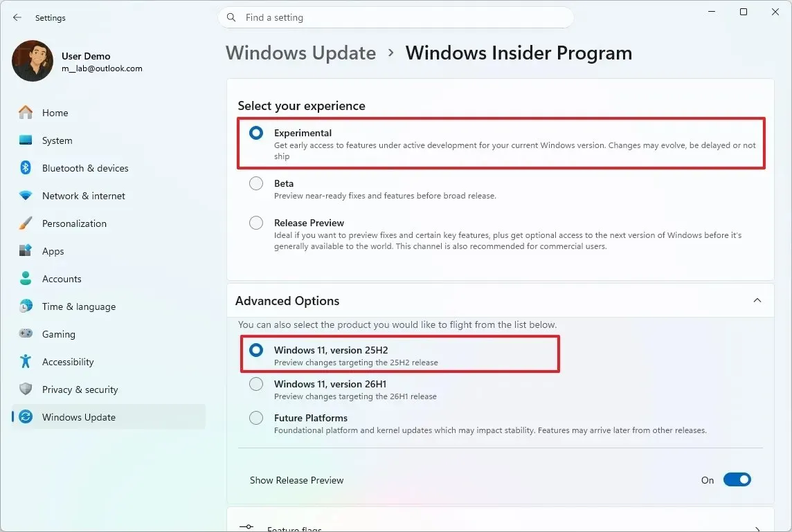792x532 pixels.
Task: Click the Show Release Preview label
Action: 296,480
